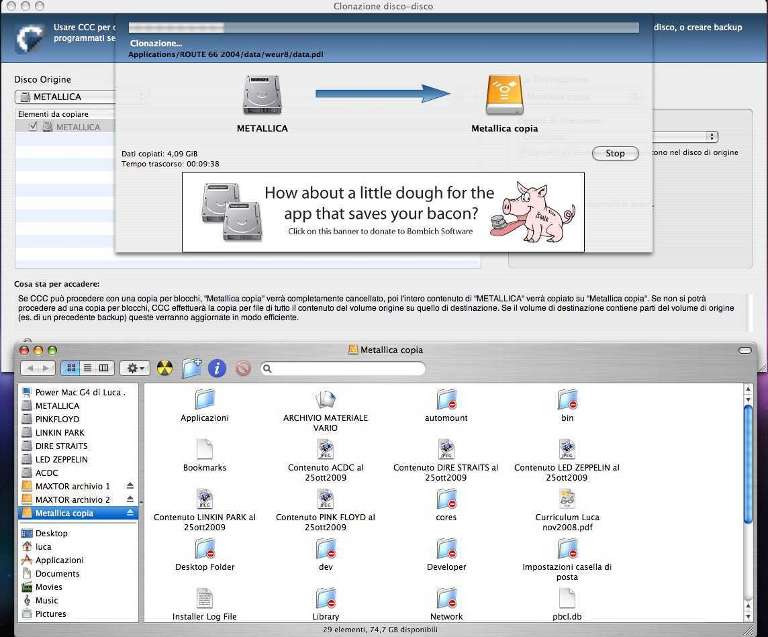Select the Metallica copia destination drive icon
Image resolution: width=768 pixels, height=637 pixels.
[x=504, y=94]
